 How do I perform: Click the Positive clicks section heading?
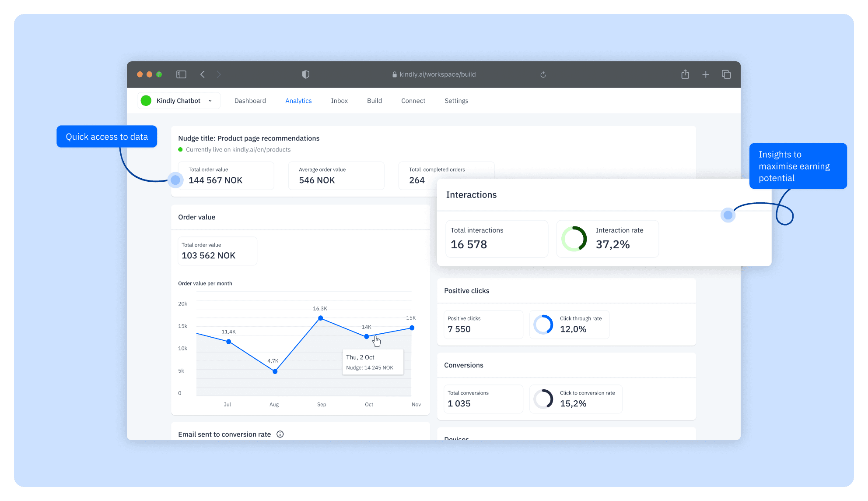coord(466,291)
